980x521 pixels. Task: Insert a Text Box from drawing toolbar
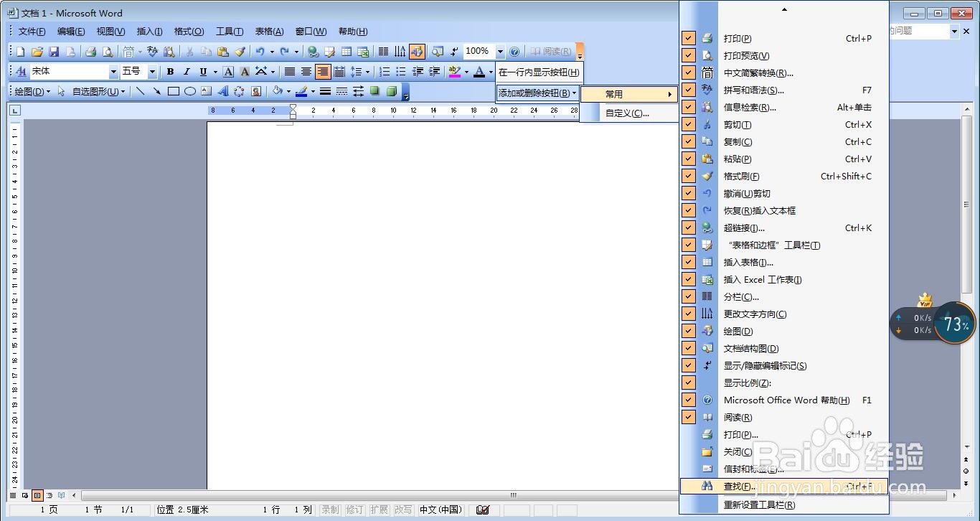207,91
